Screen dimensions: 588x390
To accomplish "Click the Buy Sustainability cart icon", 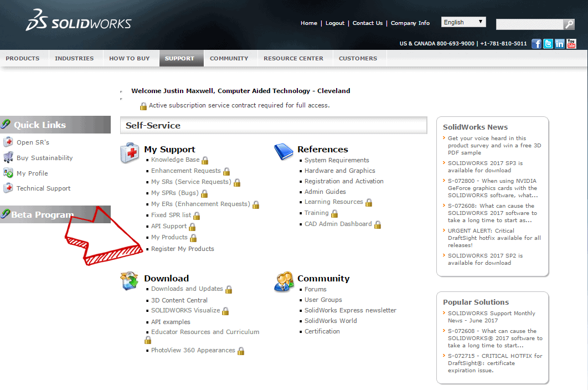I will click(8, 157).
